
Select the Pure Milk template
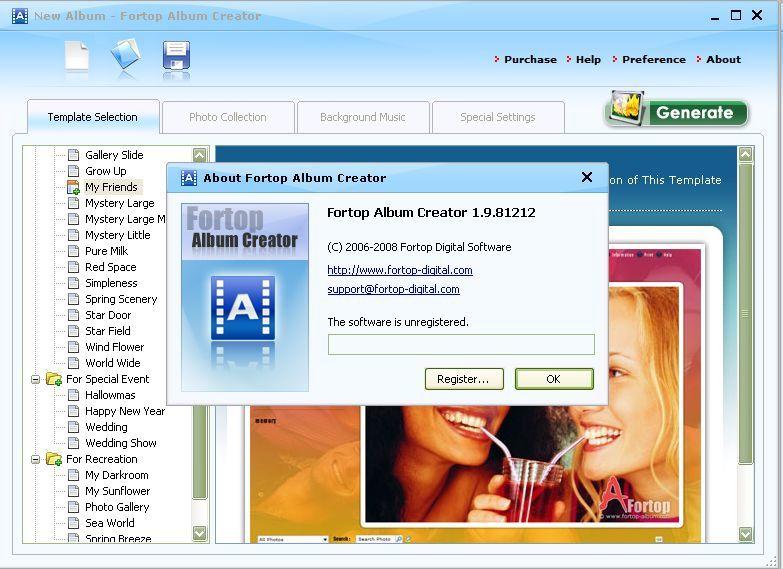coord(106,251)
